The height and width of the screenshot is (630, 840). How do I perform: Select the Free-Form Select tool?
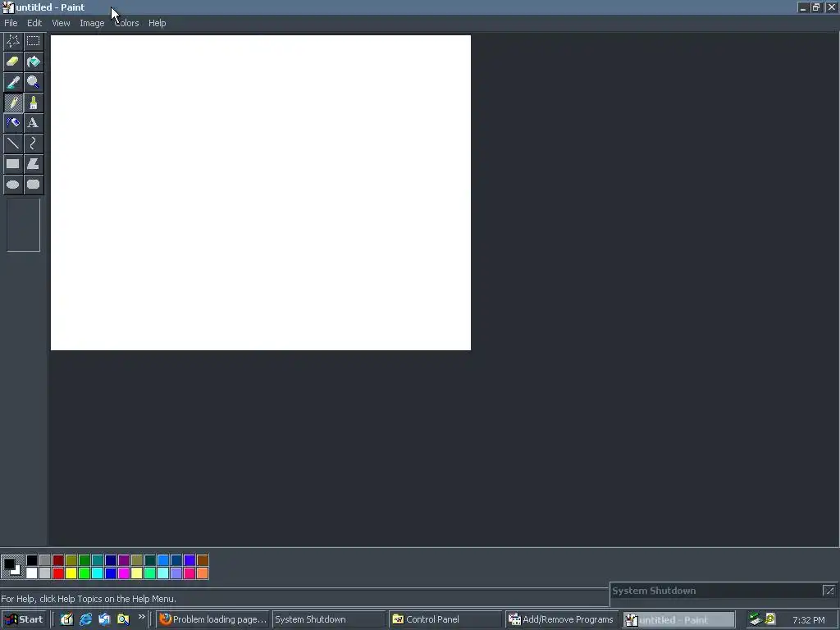click(13, 41)
